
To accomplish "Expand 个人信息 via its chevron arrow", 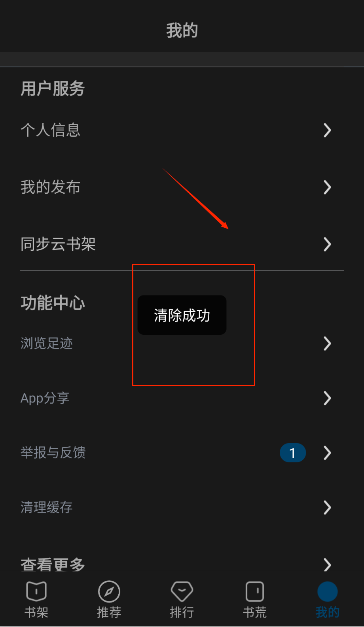I will tap(327, 130).
